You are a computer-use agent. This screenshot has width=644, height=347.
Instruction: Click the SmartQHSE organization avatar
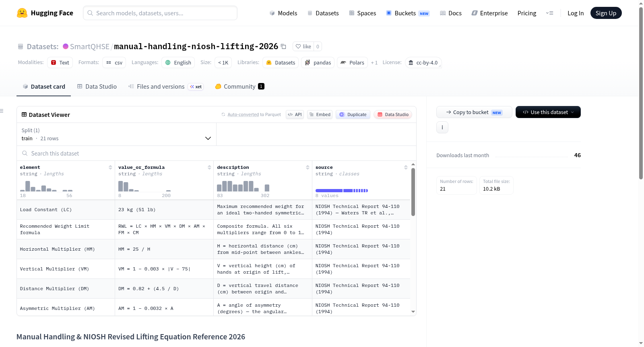tap(66, 46)
